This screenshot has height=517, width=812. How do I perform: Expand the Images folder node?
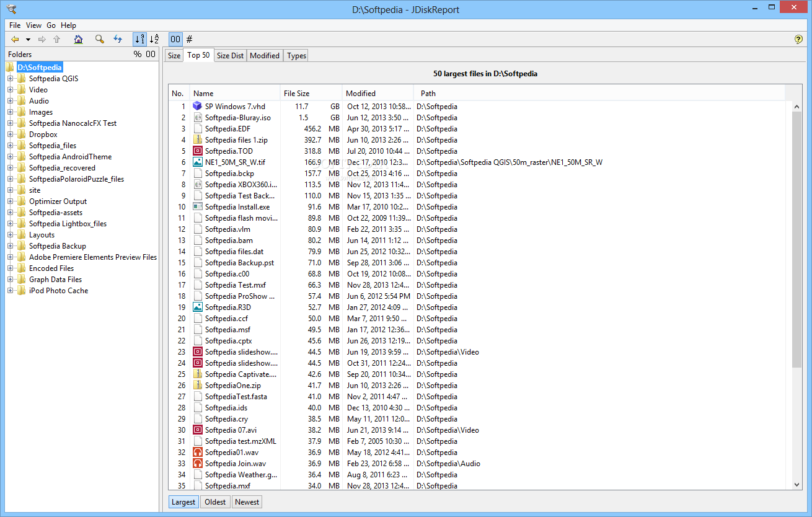click(x=10, y=112)
